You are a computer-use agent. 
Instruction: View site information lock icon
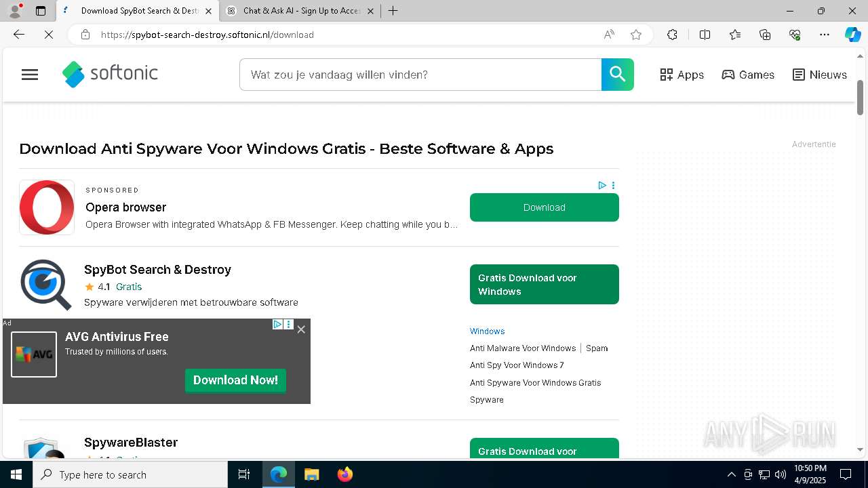coord(85,35)
